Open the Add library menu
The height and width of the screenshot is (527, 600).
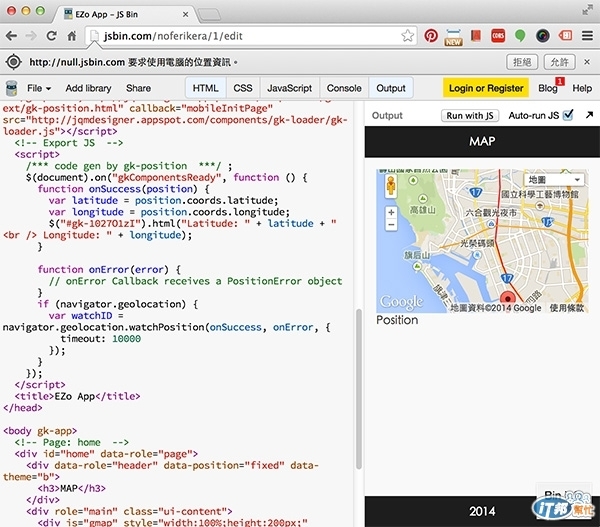click(x=88, y=88)
